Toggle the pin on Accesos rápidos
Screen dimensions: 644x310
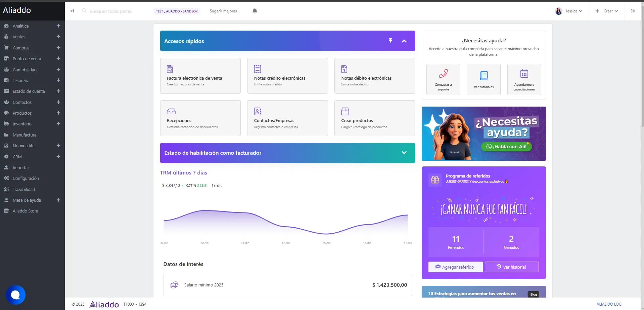pyautogui.click(x=390, y=41)
